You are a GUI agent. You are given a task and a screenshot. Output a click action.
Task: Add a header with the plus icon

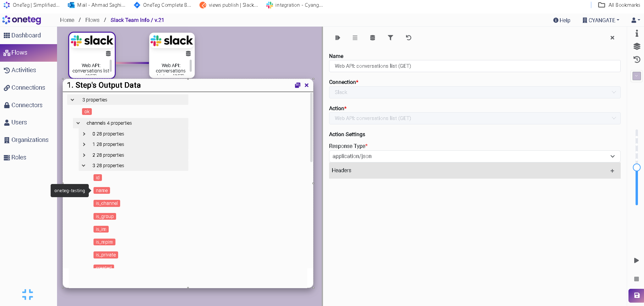pos(612,171)
